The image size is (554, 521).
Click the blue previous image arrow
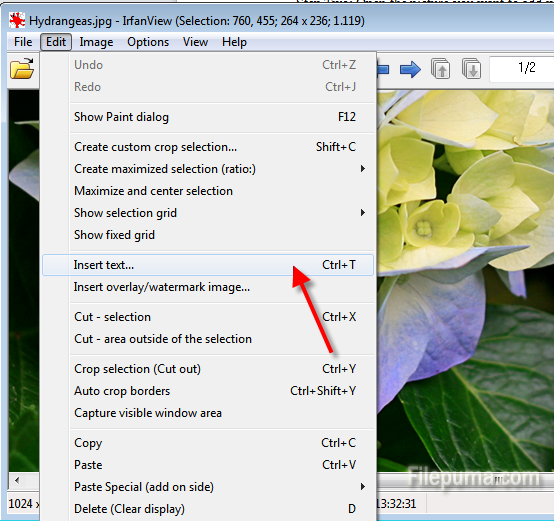pos(383,69)
